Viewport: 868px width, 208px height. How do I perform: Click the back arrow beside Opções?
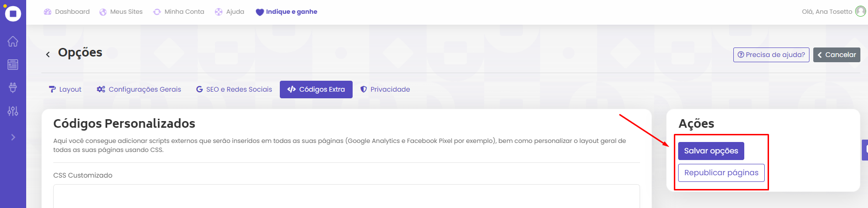tap(48, 55)
